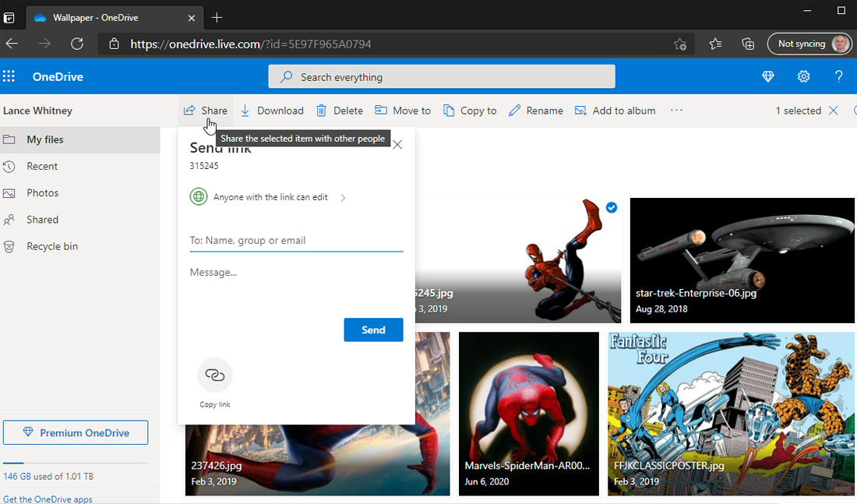Open the OneDrive app launcher grid
Viewport: 857px width, 504px height.
click(x=9, y=76)
